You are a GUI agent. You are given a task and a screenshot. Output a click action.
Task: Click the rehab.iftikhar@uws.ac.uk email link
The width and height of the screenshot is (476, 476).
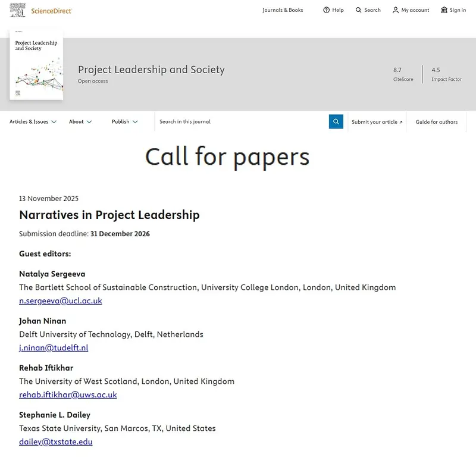(x=68, y=394)
